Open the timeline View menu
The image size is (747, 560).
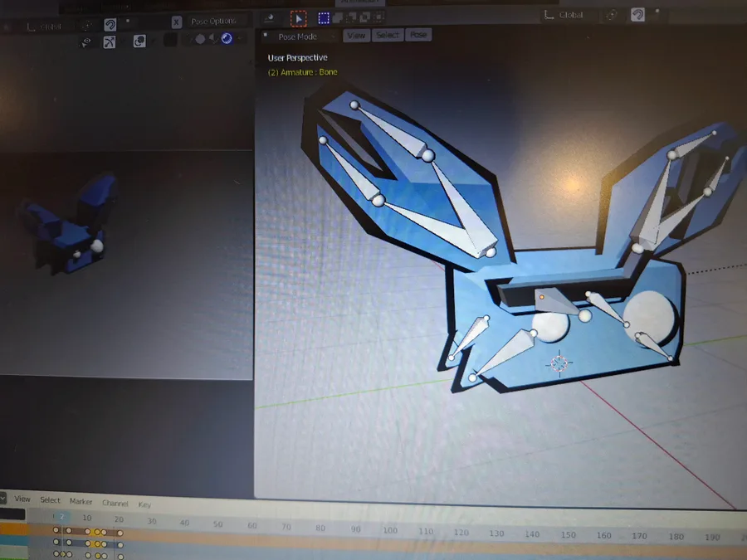(22, 499)
